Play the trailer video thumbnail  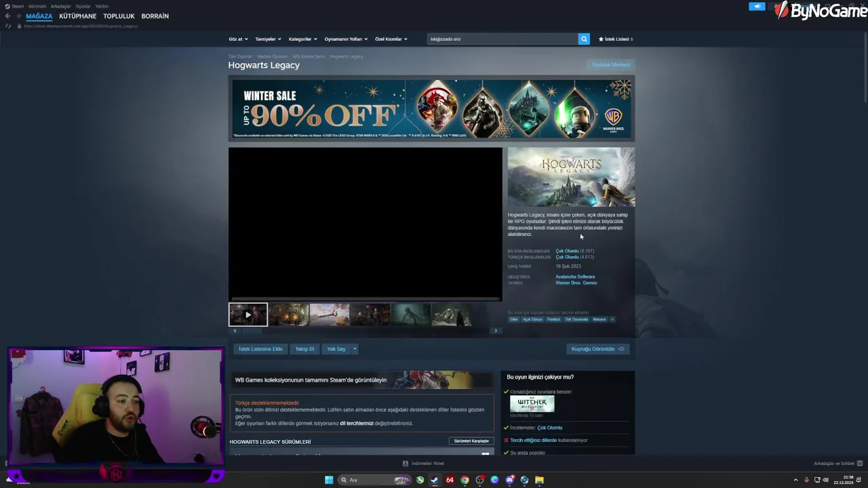tap(248, 314)
